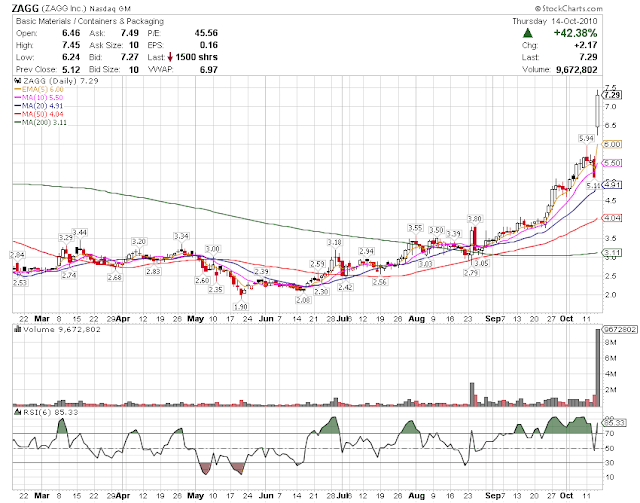Image resolution: width=640 pixels, height=503 pixels.
Task: Click the Ask price 7.49
Action: pyautogui.click(x=129, y=33)
